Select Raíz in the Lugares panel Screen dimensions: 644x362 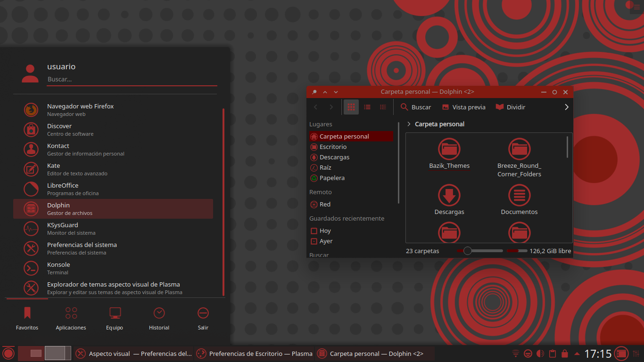point(351,167)
